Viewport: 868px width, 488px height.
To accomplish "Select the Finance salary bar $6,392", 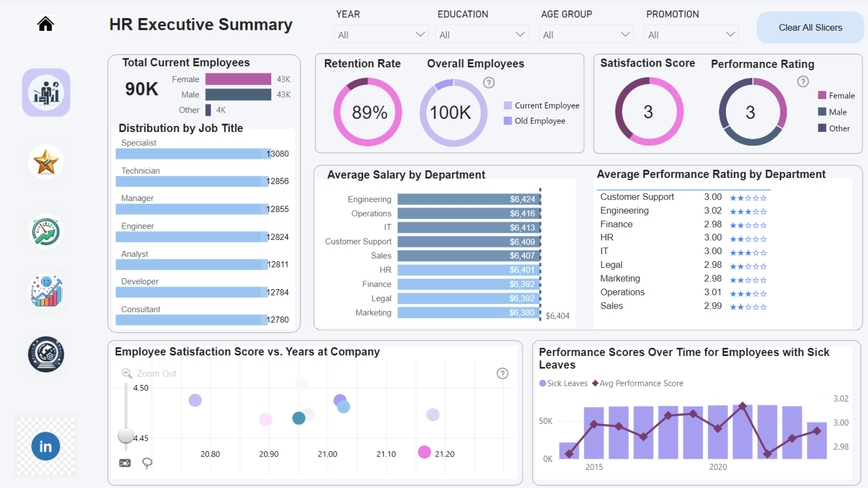I will pyautogui.click(x=469, y=284).
